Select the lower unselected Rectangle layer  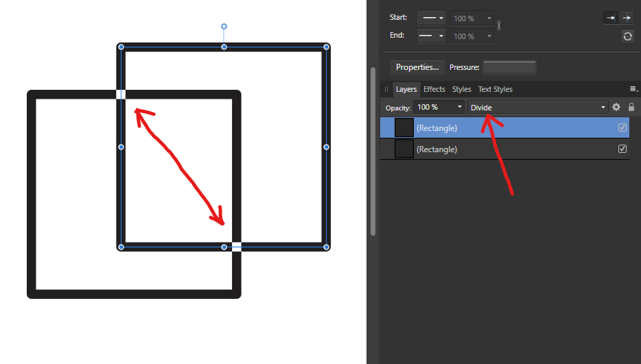(x=504, y=149)
